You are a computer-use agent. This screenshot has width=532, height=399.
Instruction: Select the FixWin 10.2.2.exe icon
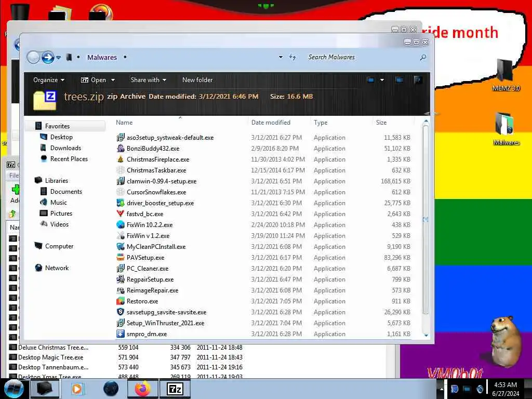coord(120,224)
